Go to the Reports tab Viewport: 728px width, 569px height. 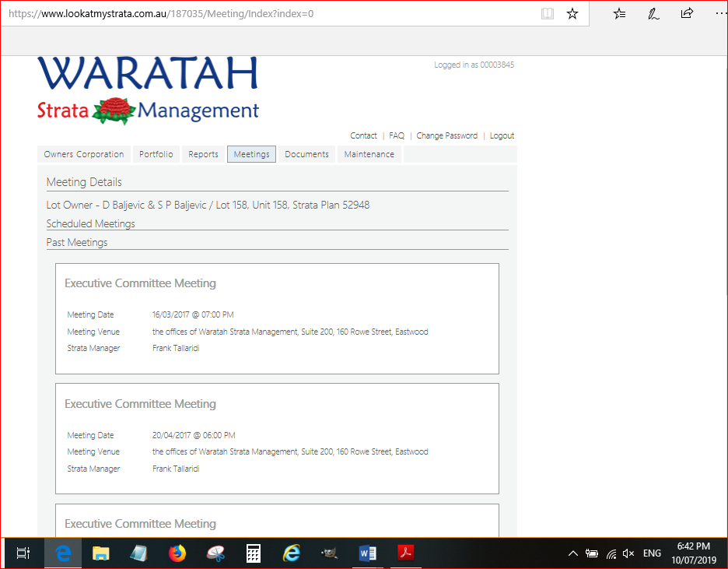(x=203, y=154)
